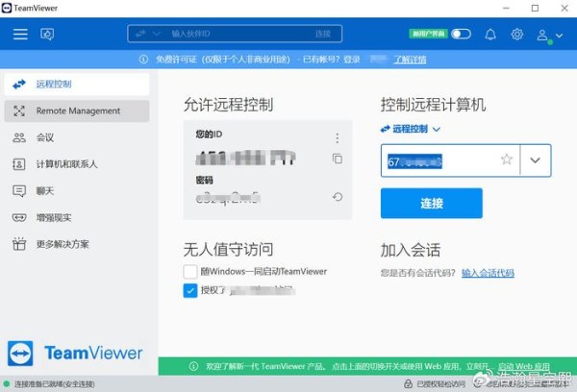The width and height of the screenshot is (577, 392).
Task: Click the 登录 link in the banner
Action: click(x=352, y=60)
